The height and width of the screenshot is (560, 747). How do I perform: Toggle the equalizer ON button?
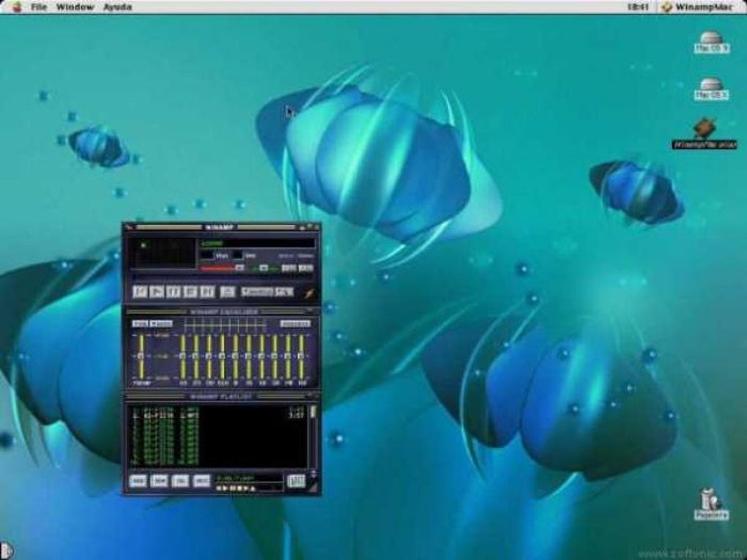pyautogui.click(x=139, y=323)
